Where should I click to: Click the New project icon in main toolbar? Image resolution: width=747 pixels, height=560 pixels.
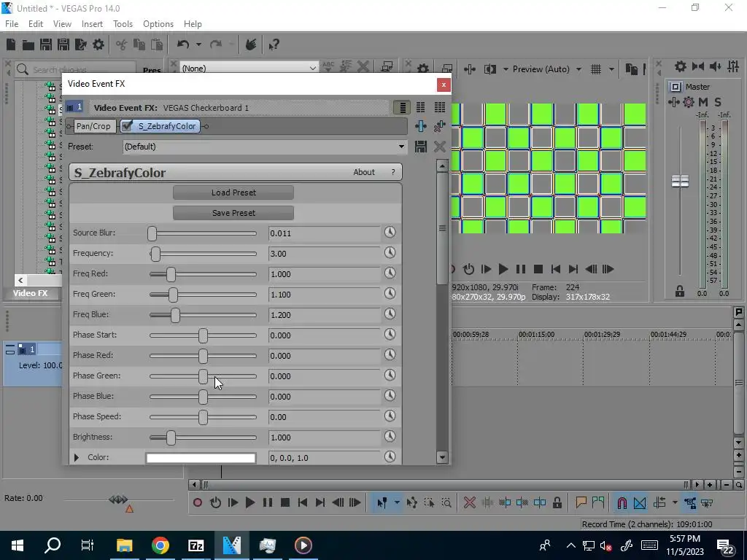11,44
